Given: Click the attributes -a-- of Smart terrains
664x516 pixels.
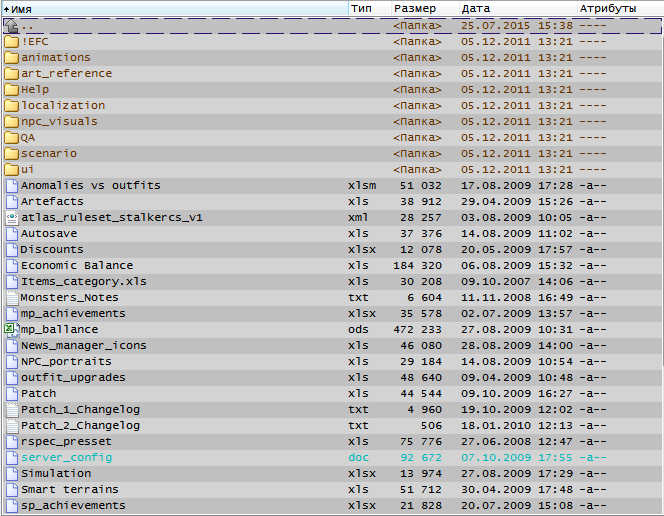Looking at the screenshot, I should coord(593,490).
